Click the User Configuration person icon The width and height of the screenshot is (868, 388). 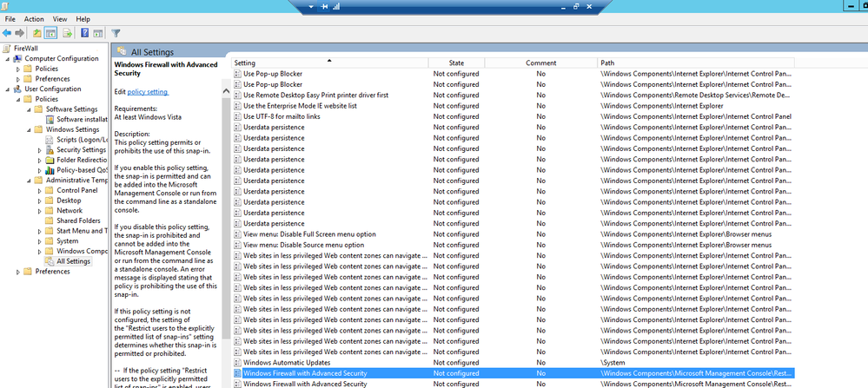click(17, 89)
